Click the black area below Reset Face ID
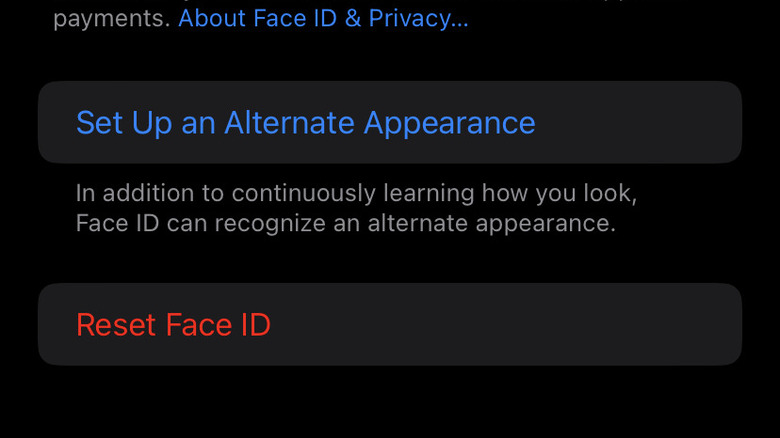The width and height of the screenshot is (780, 438). (x=390, y=405)
